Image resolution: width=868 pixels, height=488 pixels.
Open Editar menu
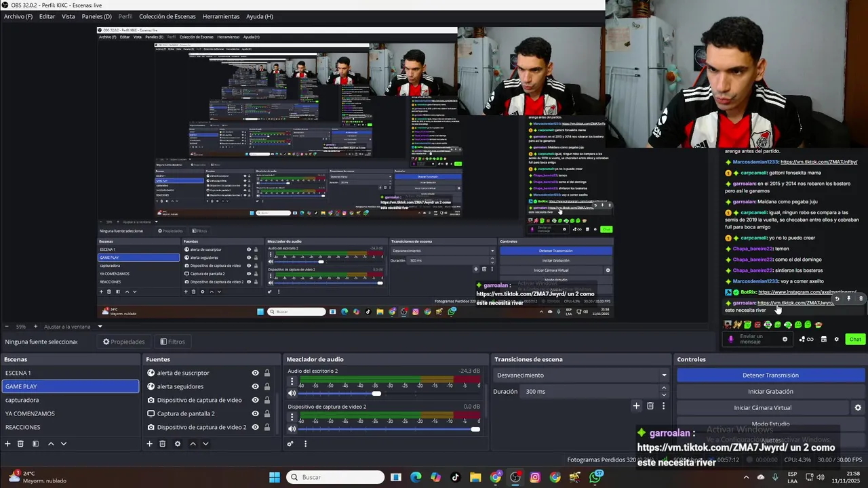coord(47,16)
